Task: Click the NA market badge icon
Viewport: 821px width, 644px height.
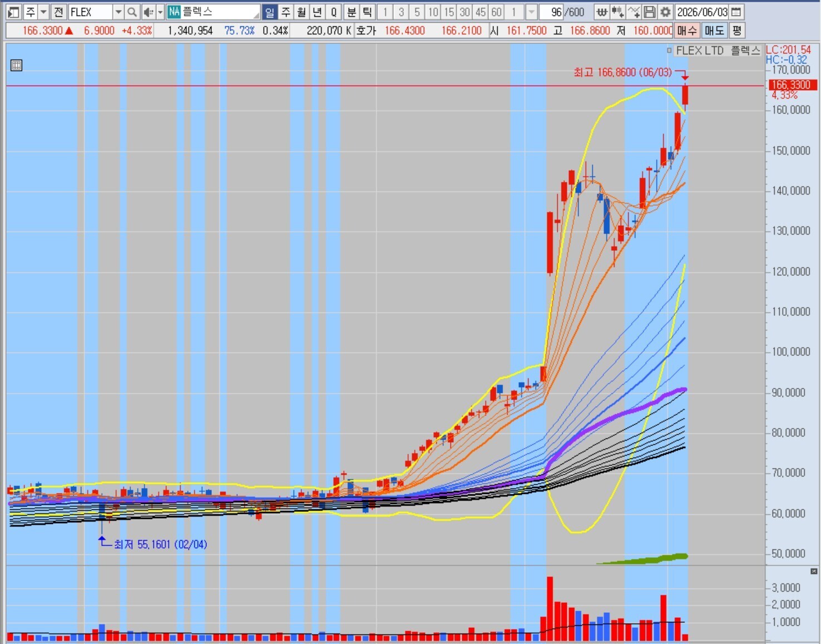Action: click(x=174, y=12)
